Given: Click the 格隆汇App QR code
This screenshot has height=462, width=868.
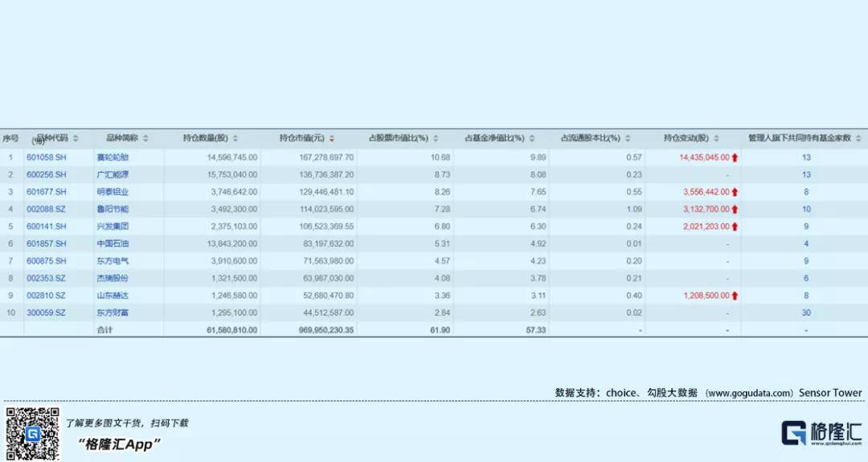Looking at the screenshot, I should click(33, 434).
